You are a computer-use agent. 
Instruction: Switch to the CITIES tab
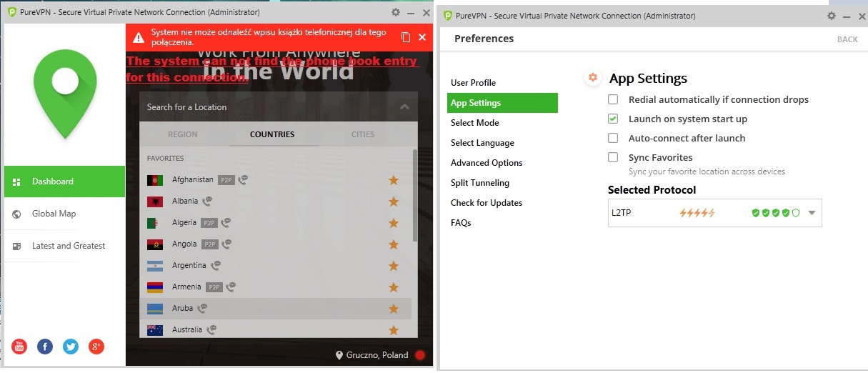click(x=363, y=134)
